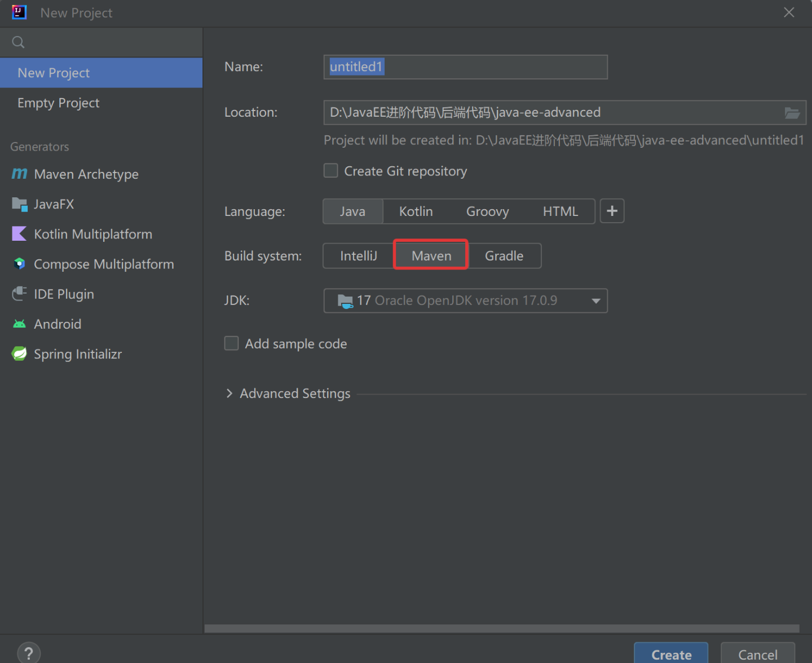
Task: Click the JDK folder icon in dropdown
Action: pos(345,301)
